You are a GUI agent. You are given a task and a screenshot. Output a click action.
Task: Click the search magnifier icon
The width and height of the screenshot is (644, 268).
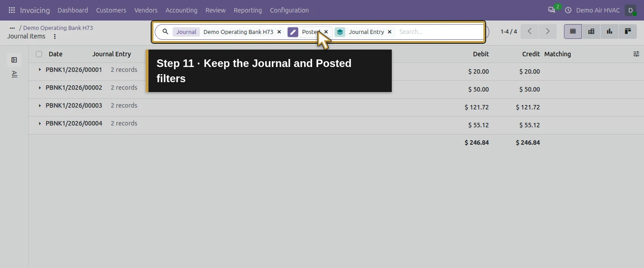[x=165, y=32]
